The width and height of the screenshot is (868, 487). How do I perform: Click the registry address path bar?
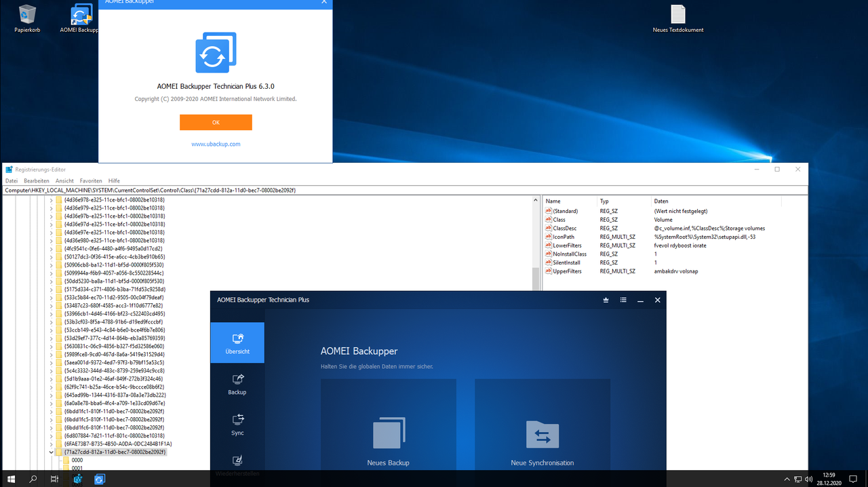[x=405, y=191]
